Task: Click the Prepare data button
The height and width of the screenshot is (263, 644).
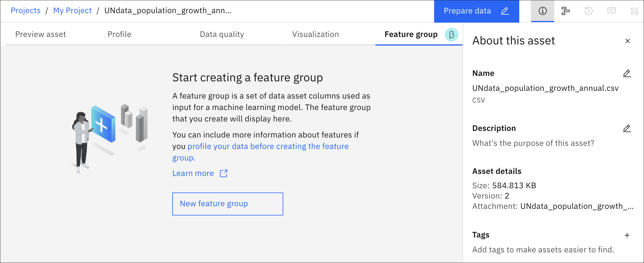Action: 476,11
